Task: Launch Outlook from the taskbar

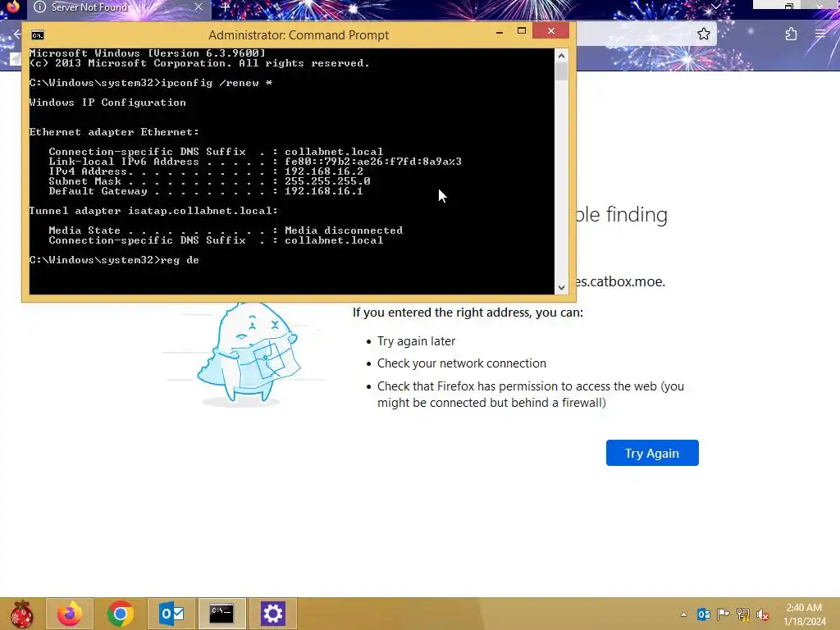Action: click(171, 614)
